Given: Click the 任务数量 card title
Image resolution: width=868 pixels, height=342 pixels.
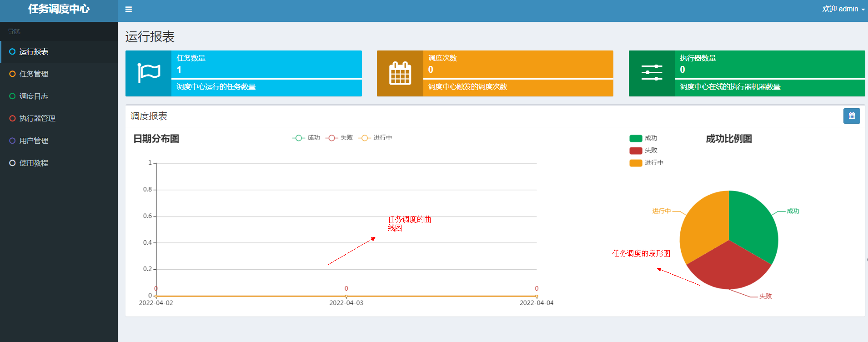Looking at the screenshot, I should [191, 58].
